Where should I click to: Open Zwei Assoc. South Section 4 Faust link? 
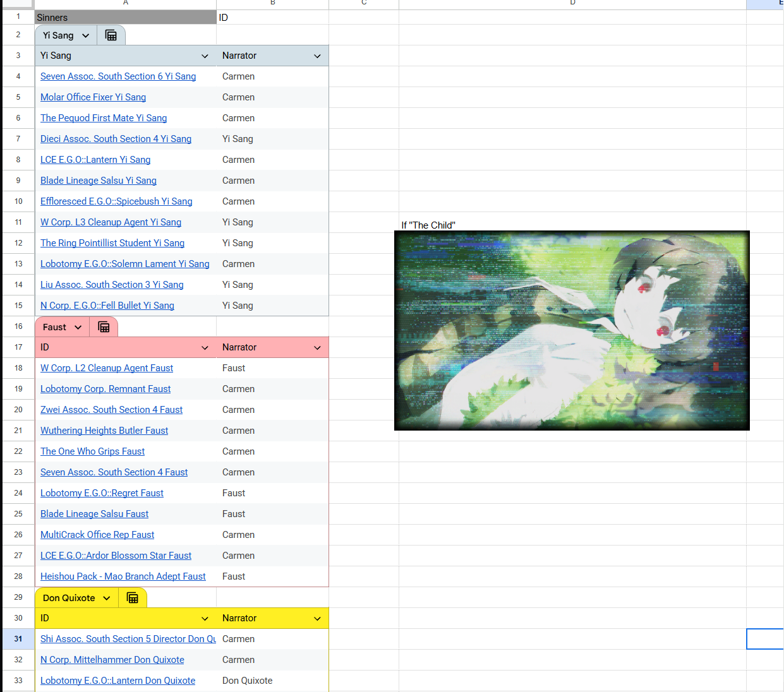[x=111, y=410]
